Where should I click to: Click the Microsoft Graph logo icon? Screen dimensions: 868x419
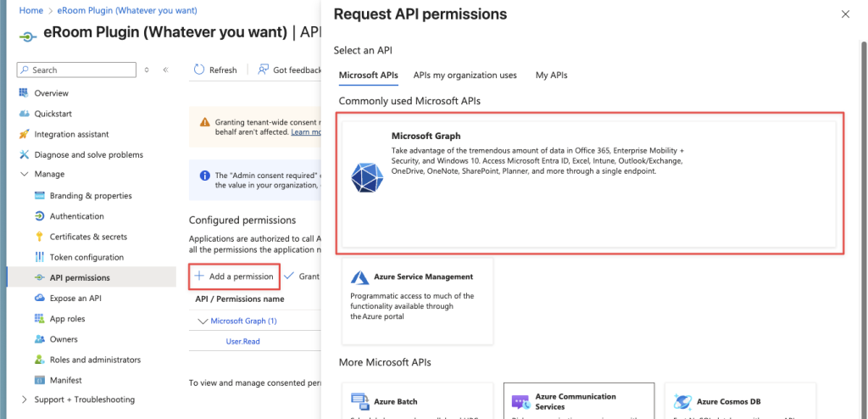tap(366, 175)
